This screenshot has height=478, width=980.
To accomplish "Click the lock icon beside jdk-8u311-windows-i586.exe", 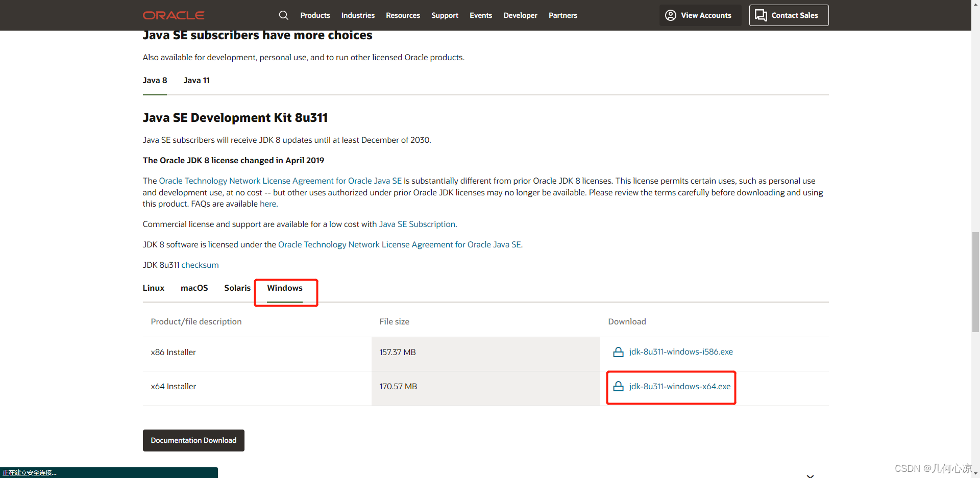I will [618, 352].
